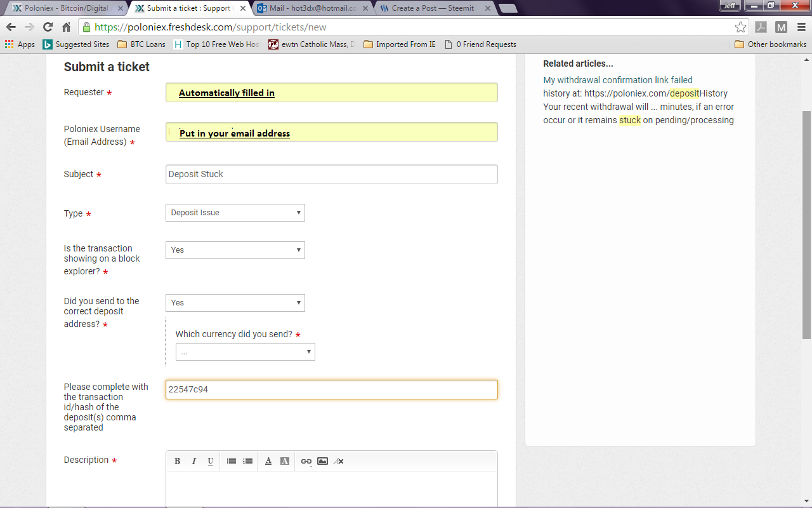Switch to Mail hot3dx hotmail tab

tap(311, 8)
